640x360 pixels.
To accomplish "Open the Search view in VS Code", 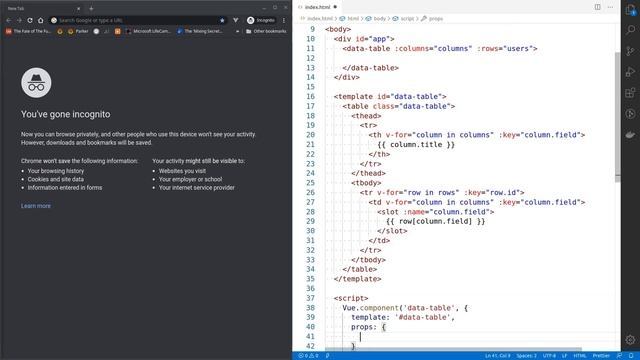I will (x=631, y=30).
